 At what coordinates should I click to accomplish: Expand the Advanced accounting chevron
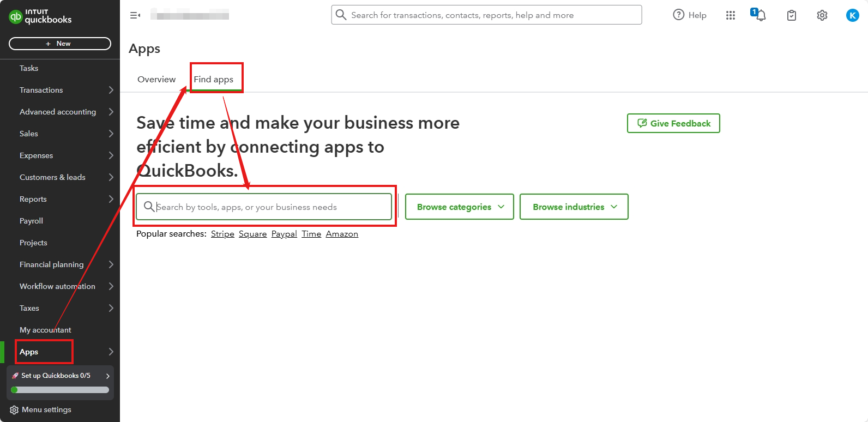point(111,112)
